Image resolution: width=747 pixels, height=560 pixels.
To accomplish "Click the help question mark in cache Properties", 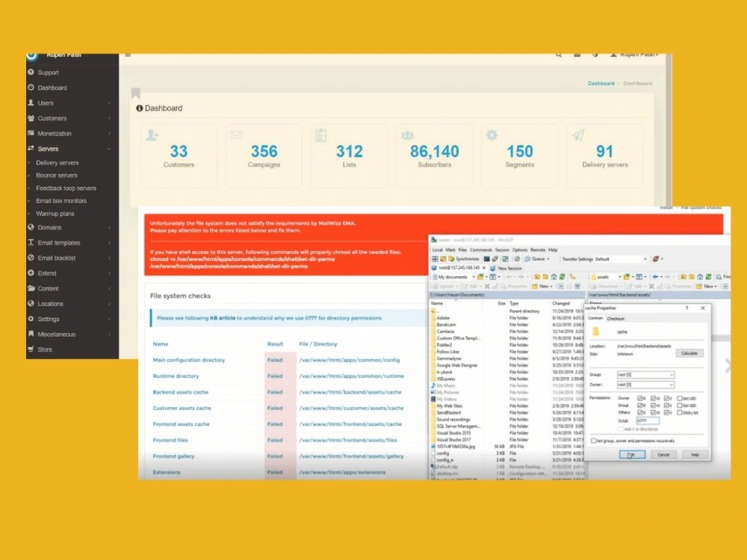I will pyautogui.click(x=687, y=308).
